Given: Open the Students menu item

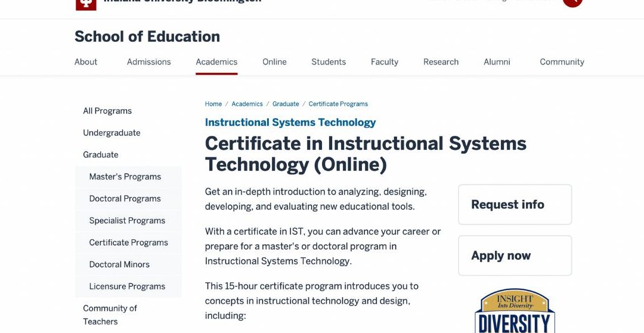Looking at the screenshot, I should click(x=329, y=61).
